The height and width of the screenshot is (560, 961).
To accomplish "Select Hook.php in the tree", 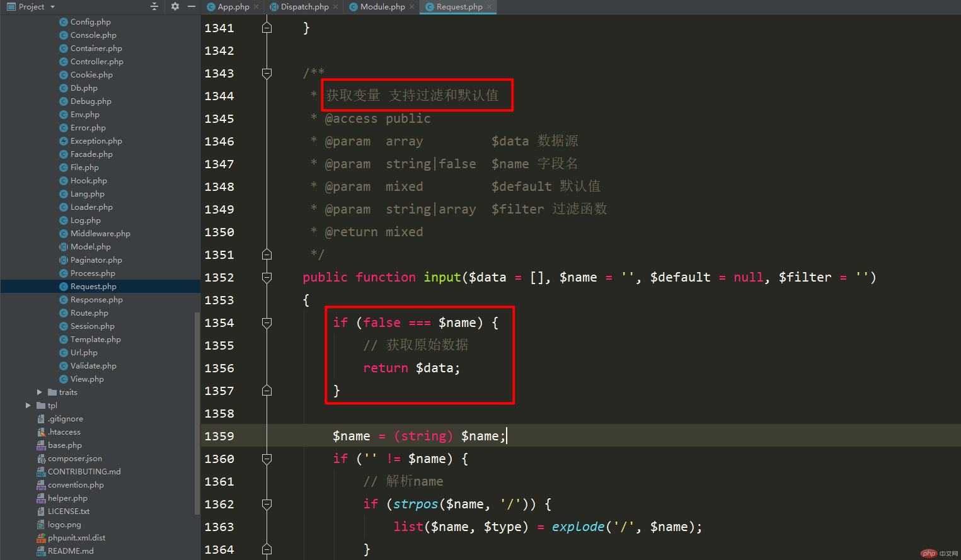I will click(88, 181).
